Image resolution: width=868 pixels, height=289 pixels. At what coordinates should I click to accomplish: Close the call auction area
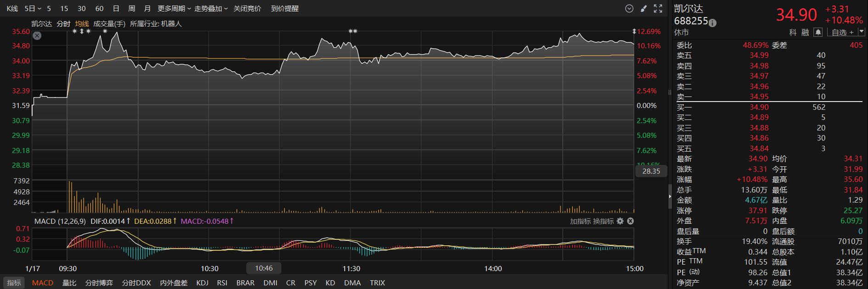37,35
